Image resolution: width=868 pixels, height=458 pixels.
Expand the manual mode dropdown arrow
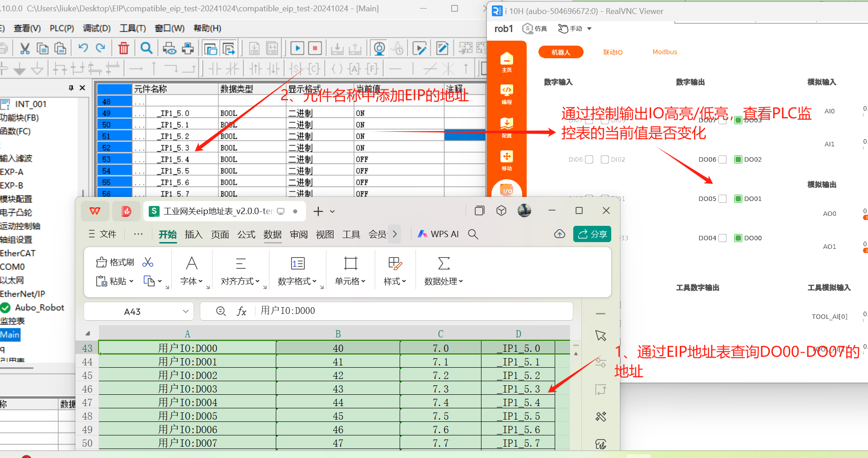pyautogui.click(x=589, y=28)
